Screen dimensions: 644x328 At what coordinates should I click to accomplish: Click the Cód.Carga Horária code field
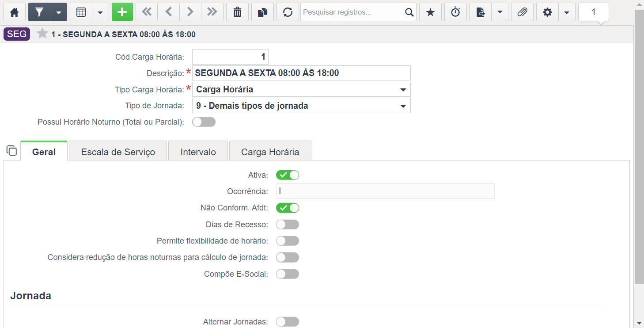[x=230, y=57]
